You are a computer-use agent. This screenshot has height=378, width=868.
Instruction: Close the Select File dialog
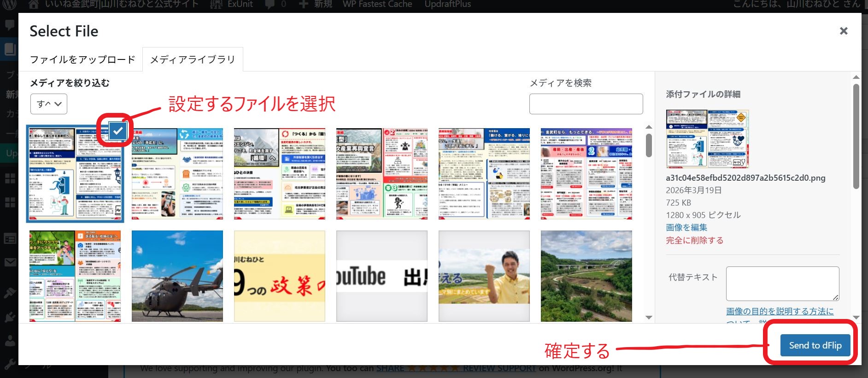pyautogui.click(x=843, y=31)
